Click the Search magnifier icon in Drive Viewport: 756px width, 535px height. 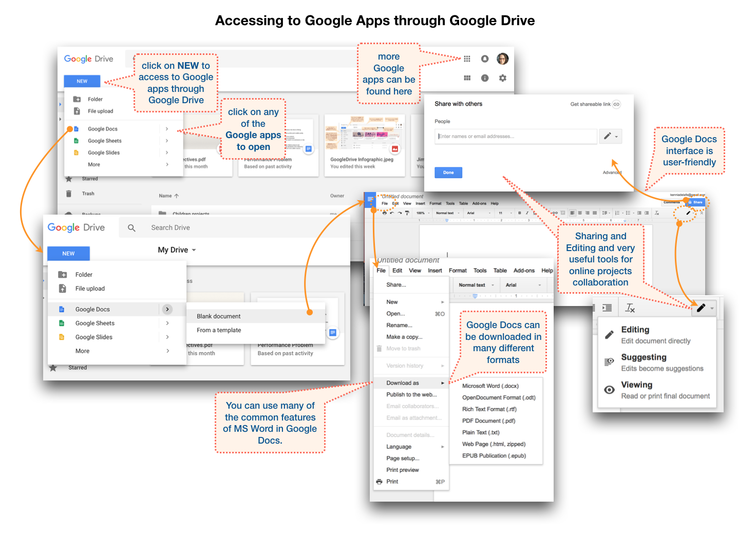point(131,227)
